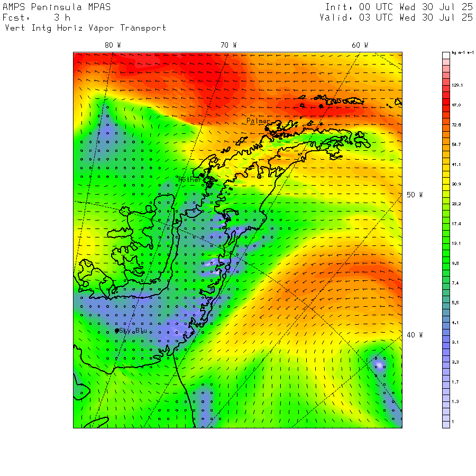Click the 'Sky Blu' station name label
This screenshot has height=476, width=476.
pos(133,331)
